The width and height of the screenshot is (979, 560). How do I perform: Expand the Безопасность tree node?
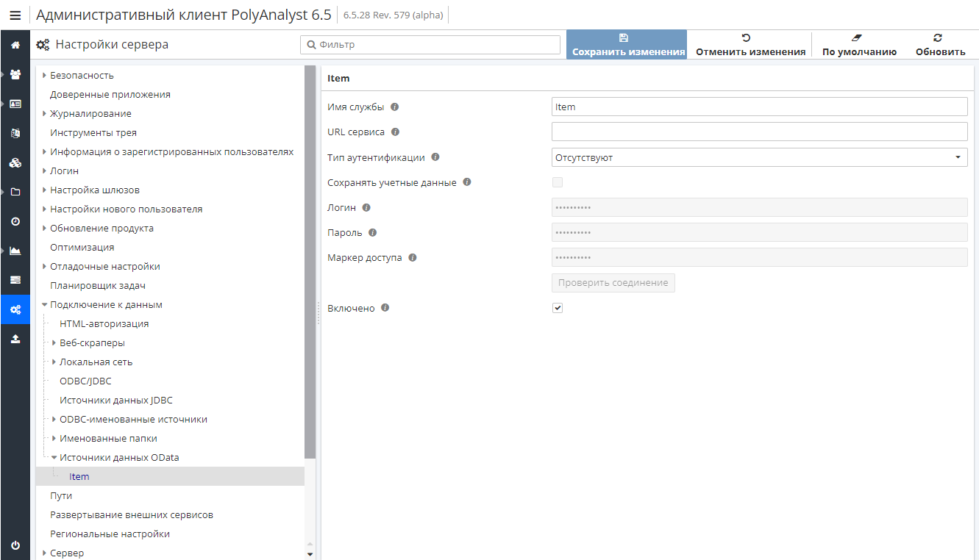coord(44,75)
